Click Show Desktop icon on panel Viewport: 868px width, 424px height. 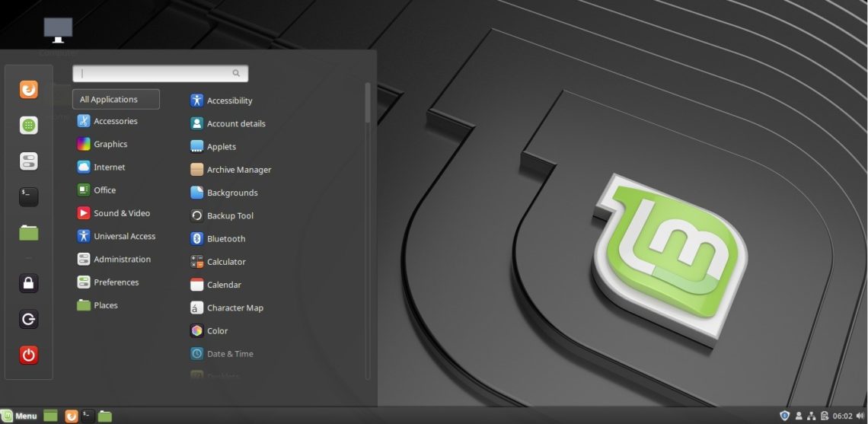(50, 416)
